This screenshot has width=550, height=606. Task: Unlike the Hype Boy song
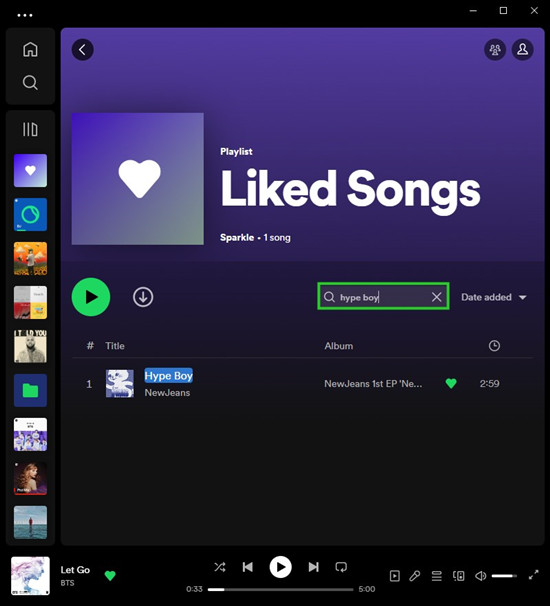click(x=451, y=383)
